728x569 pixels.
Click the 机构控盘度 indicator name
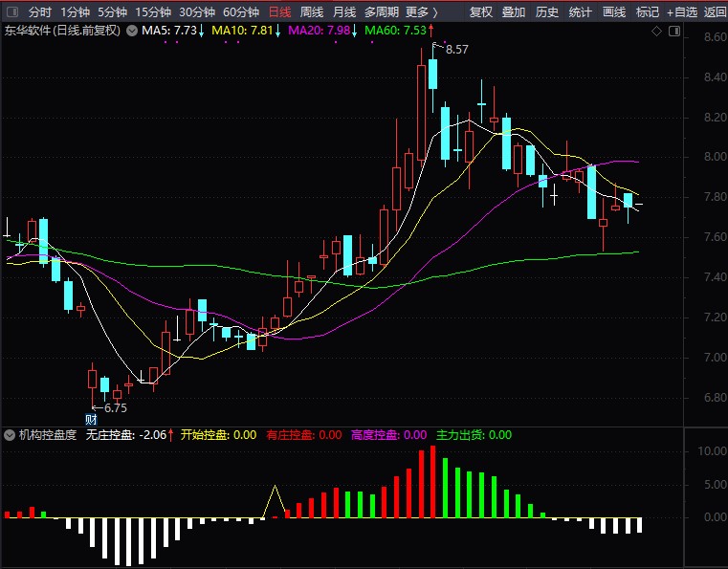pyautogui.click(x=48, y=435)
